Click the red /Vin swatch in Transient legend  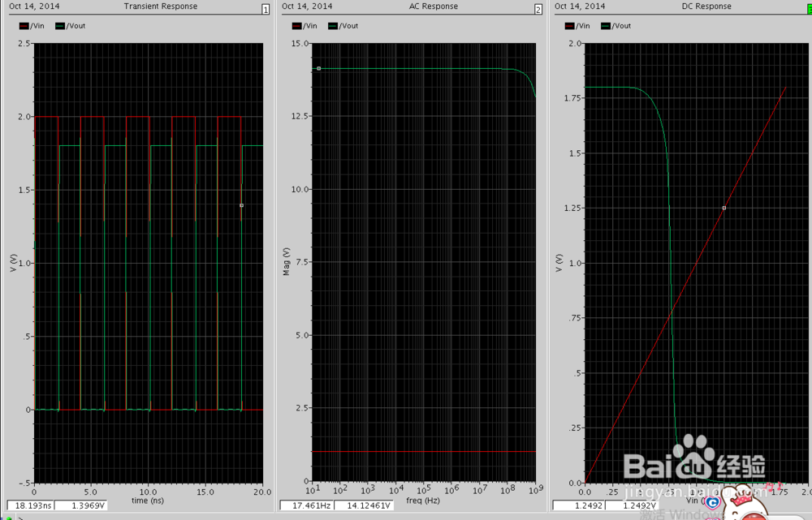24,26
